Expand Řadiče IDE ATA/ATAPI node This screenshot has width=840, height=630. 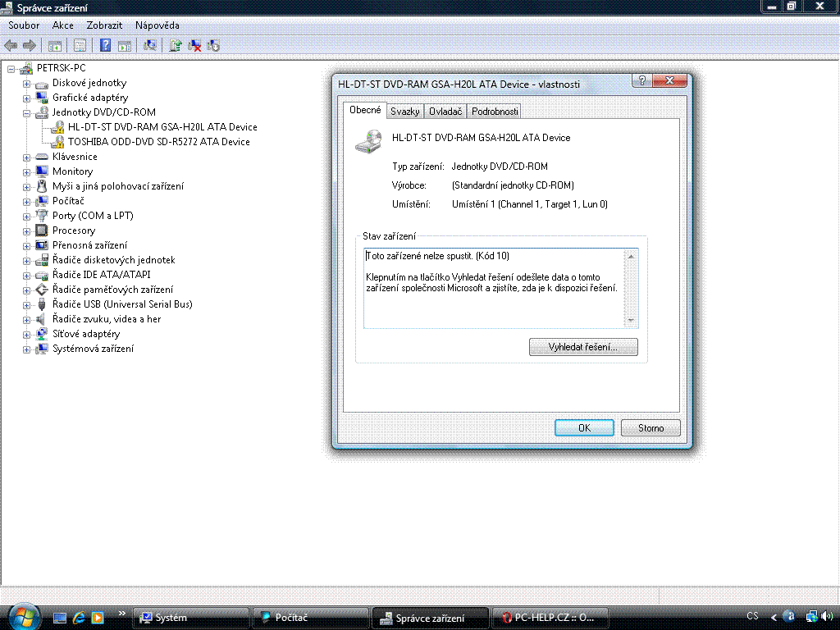tap(26, 276)
